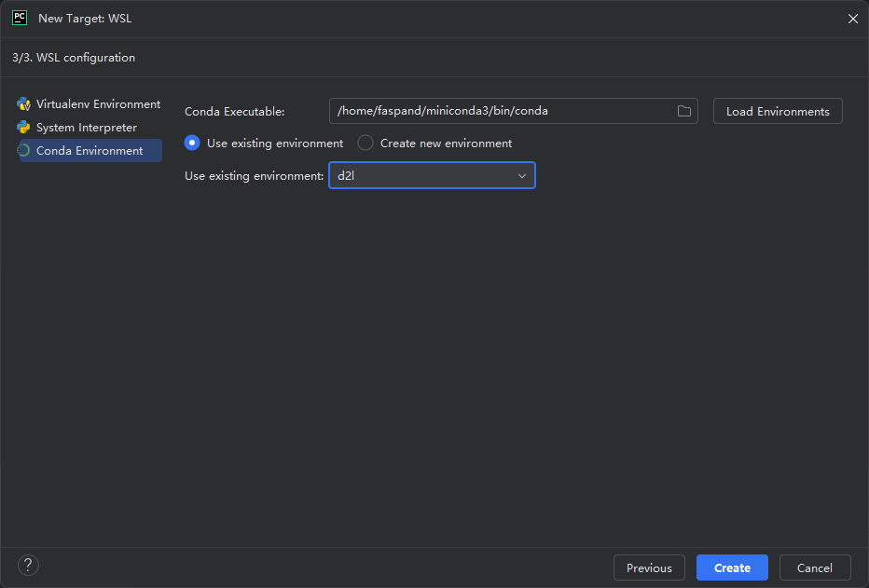Click the Create button

pos(732,567)
